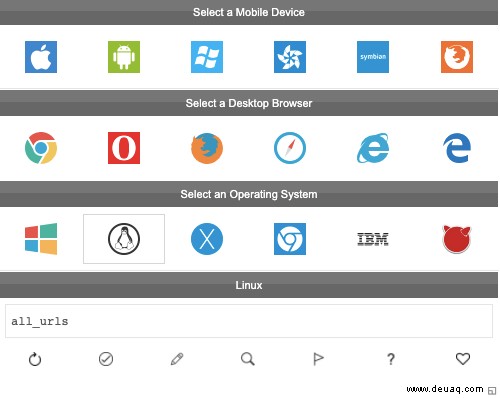This screenshot has height=398, width=500.
Task: Click the Linux header bar label
Action: coord(249,285)
